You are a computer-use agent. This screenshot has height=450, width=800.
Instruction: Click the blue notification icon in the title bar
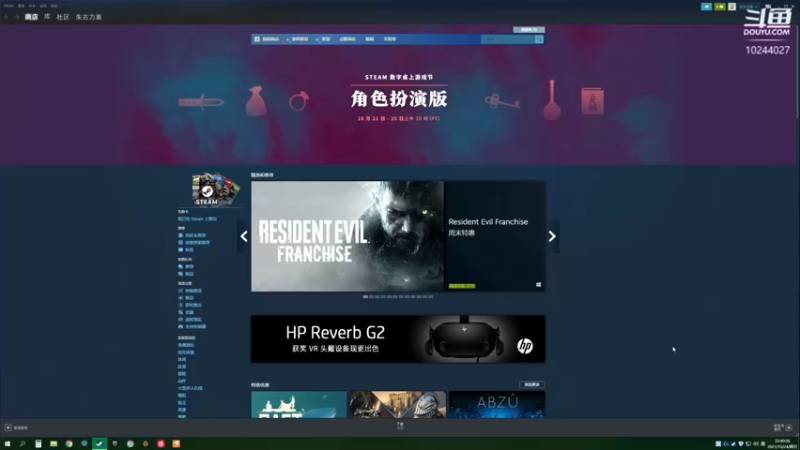[x=706, y=7]
